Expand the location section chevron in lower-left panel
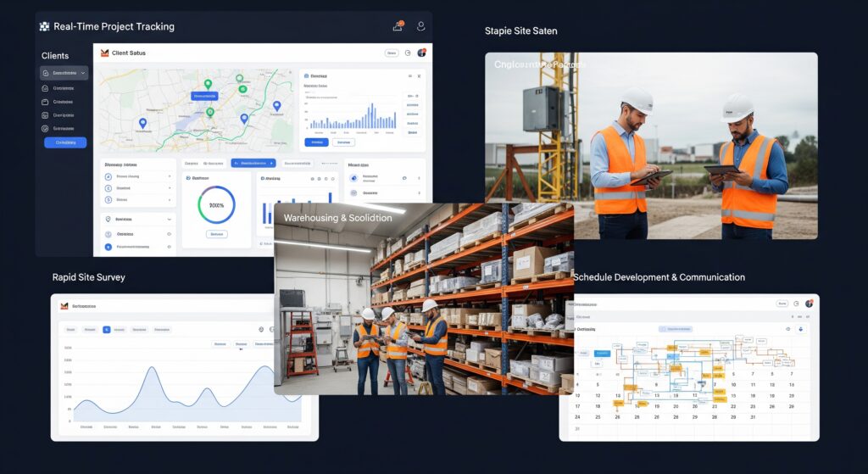 (x=170, y=219)
